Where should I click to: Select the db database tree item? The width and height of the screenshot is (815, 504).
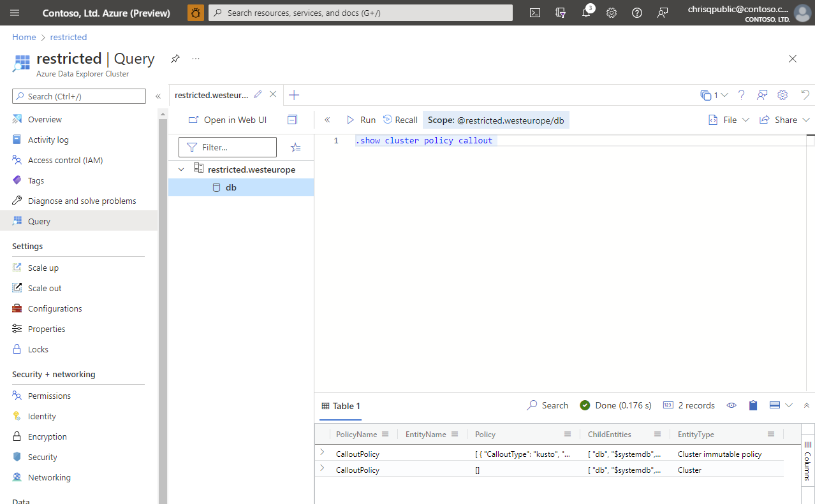(x=241, y=187)
